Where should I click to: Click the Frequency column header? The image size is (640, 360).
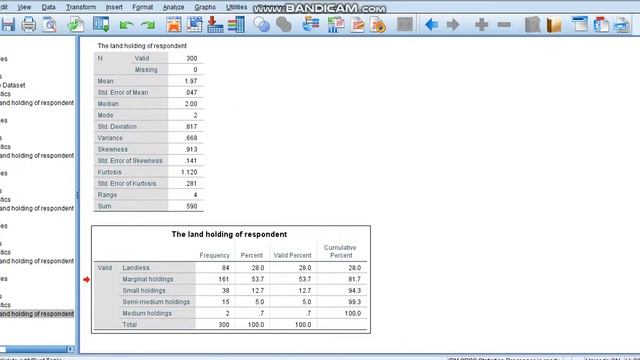[x=214, y=256]
